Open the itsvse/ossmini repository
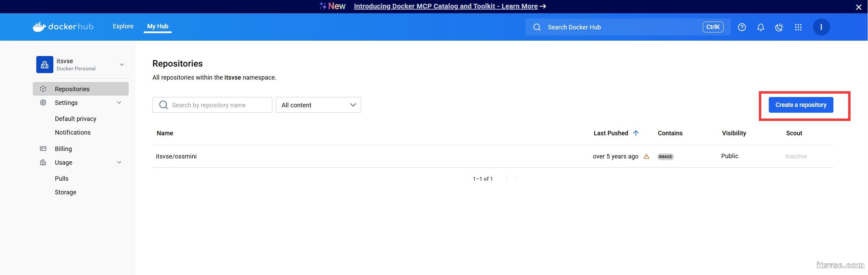The image size is (868, 275). pos(176,156)
